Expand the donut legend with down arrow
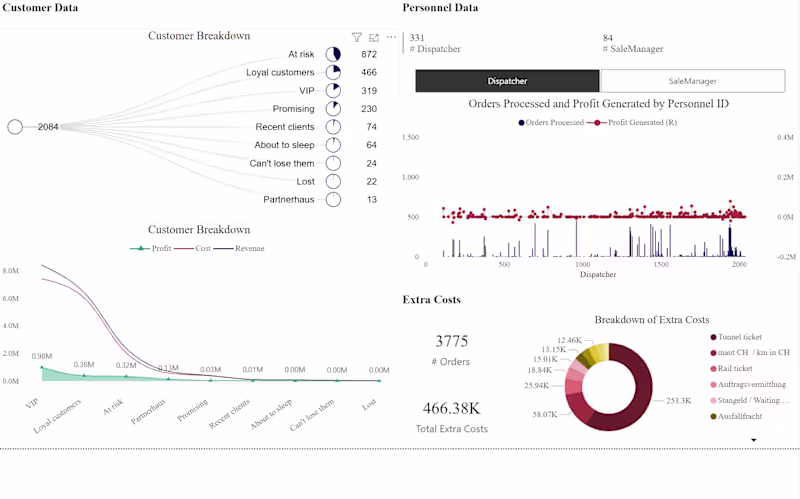This screenshot has width=800, height=499. (x=754, y=440)
